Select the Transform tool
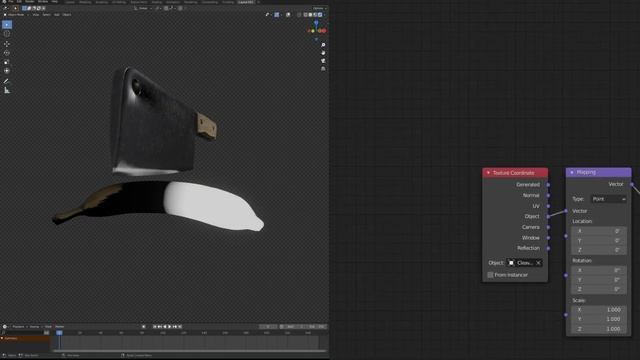This screenshot has width=640, height=360. point(7,71)
